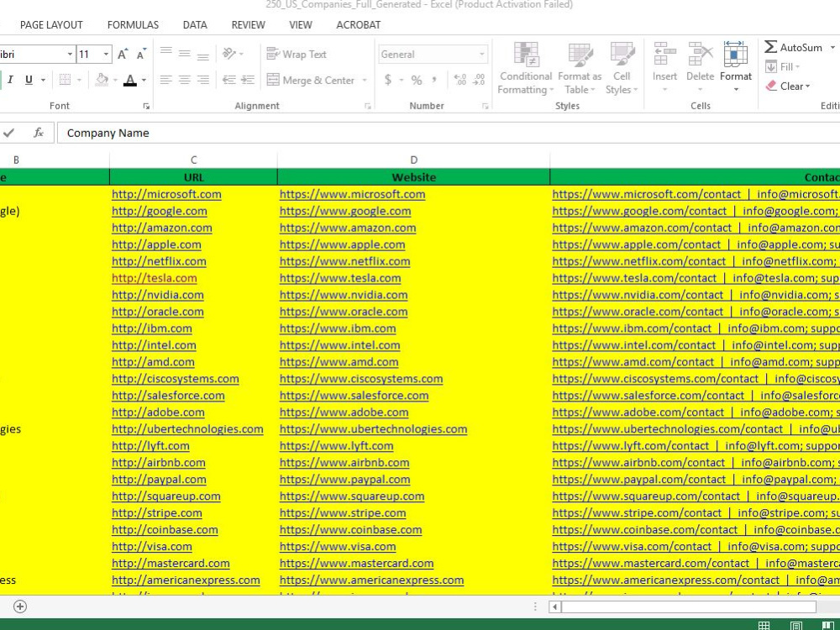The height and width of the screenshot is (630, 840).
Task: Open the Clear dropdown
Action: (x=788, y=87)
